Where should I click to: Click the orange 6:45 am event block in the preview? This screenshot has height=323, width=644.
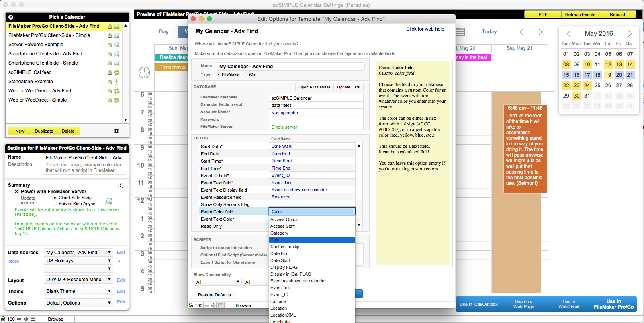click(x=525, y=149)
